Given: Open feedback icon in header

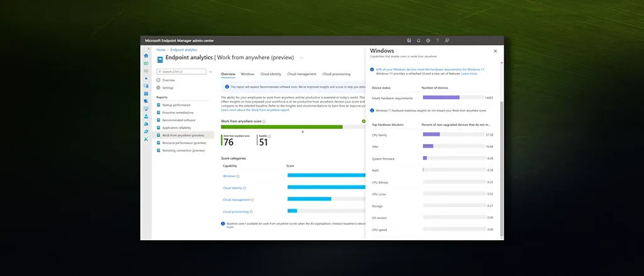Looking at the screenshot, I should click(447, 40).
